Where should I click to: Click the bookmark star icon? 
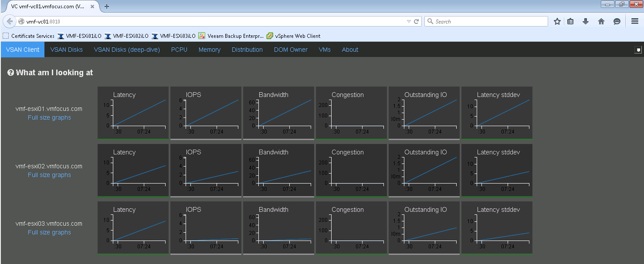click(557, 21)
